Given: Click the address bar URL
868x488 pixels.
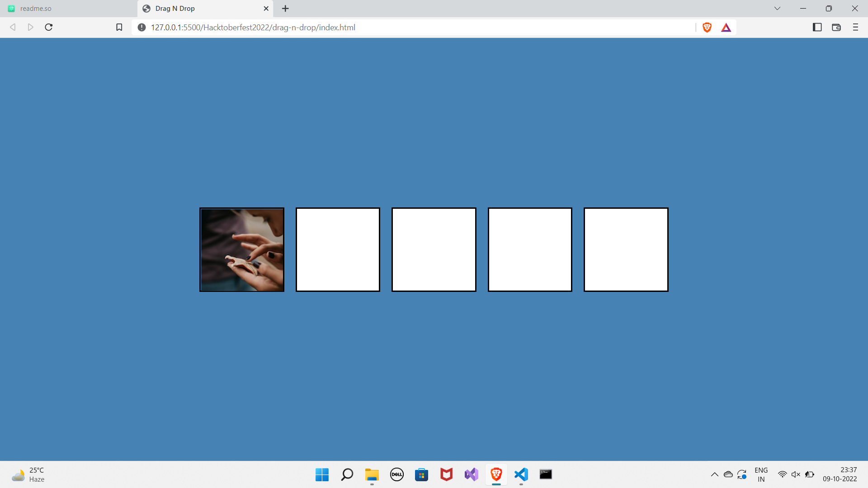Looking at the screenshot, I should (x=253, y=28).
